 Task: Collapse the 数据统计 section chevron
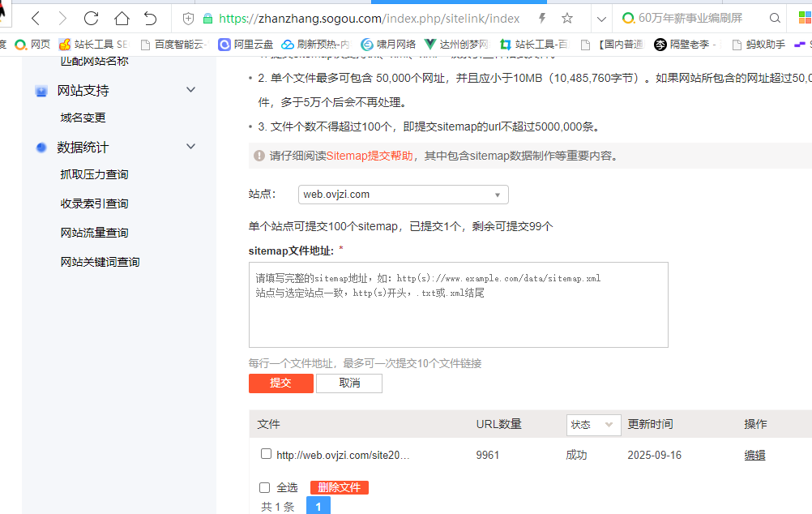pos(190,146)
